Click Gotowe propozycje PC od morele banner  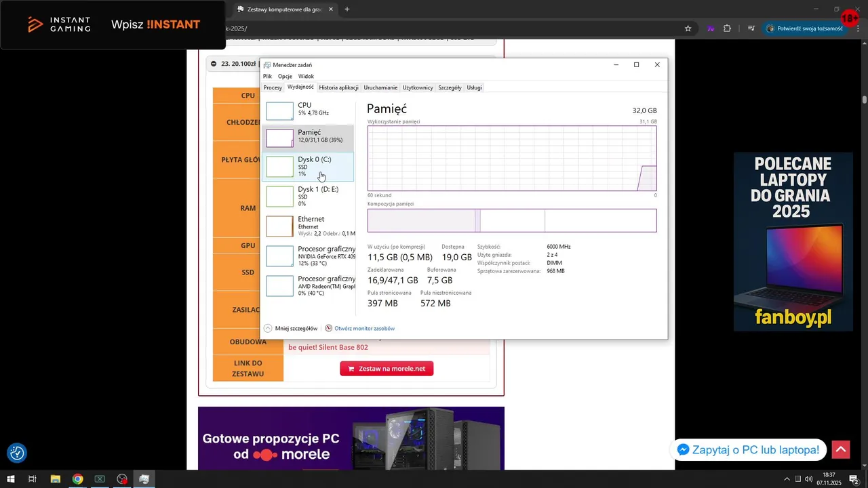[x=351, y=439]
